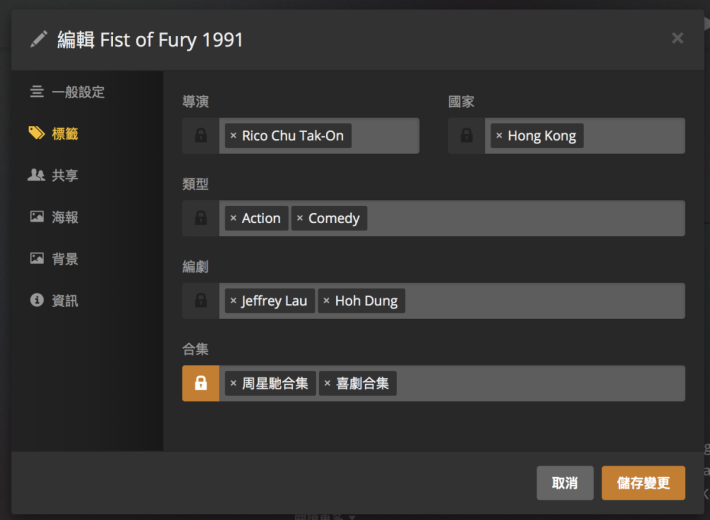This screenshot has width=710, height=520.
Task: Toggle the lock on 類型 field
Action: tap(201, 218)
